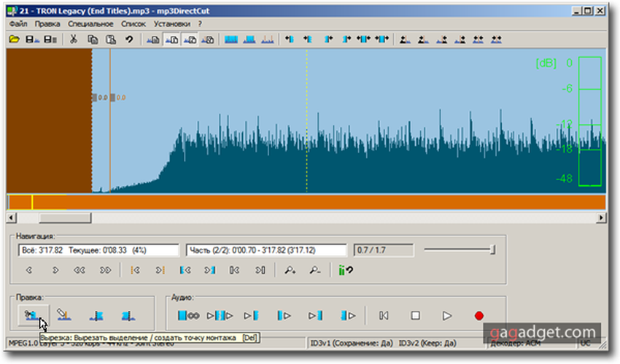Click the Undo arrow icon in toolbar
Viewport: 620px width, 364px height.
pos(129,39)
